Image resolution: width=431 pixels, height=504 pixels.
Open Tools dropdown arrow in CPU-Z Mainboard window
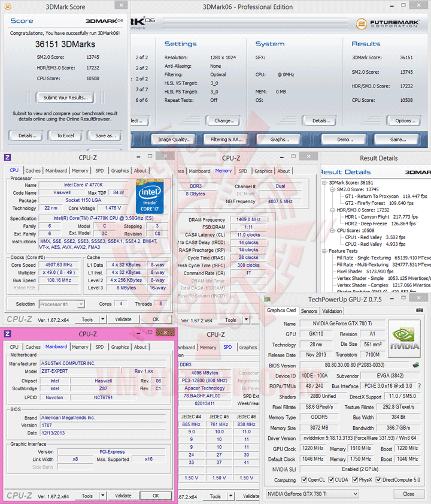click(103, 496)
